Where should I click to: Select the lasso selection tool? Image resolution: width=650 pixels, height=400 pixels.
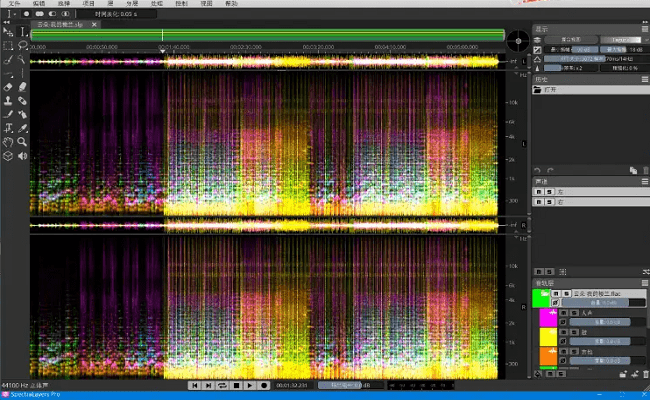pos(22,46)
